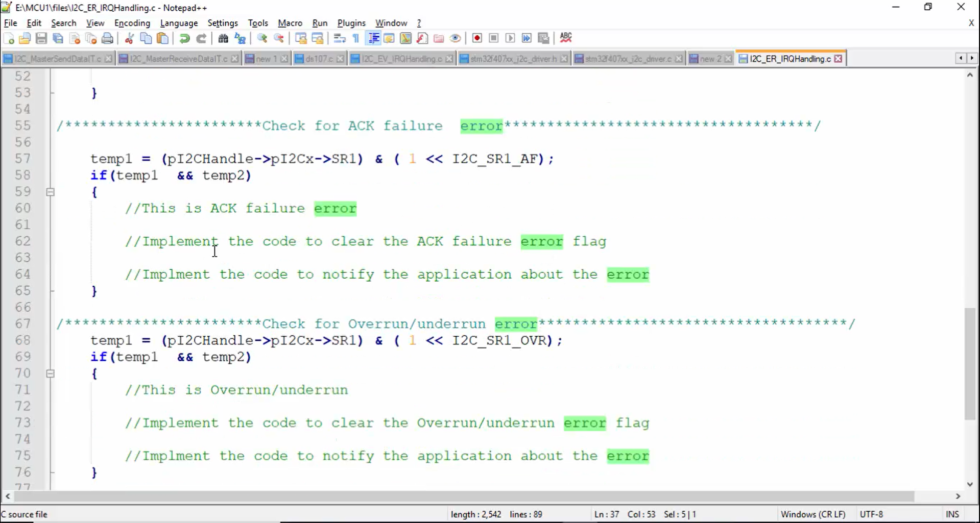Close the current document using the toolbar Close icon
Viewport: 980px width, 523px height.
[x=75, y=38]
